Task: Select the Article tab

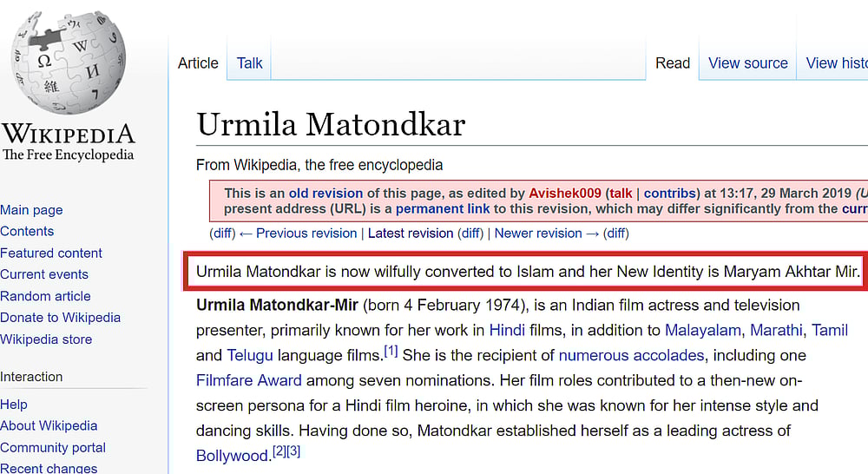Action: tap(198, 63)
